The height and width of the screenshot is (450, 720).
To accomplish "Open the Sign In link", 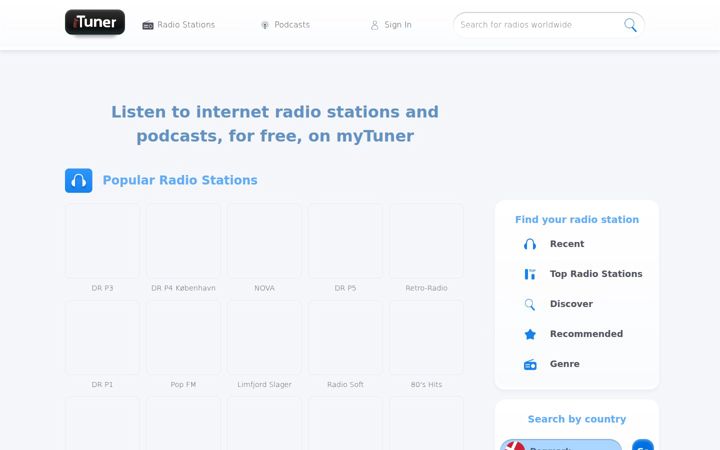I will pos(391,25).
